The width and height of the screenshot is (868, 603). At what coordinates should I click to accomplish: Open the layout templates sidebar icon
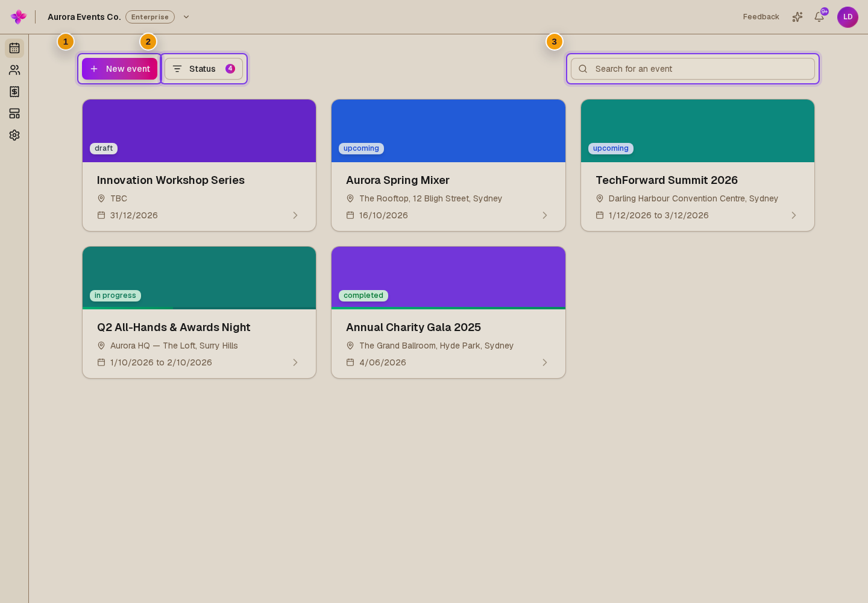[x=14, y=113]
